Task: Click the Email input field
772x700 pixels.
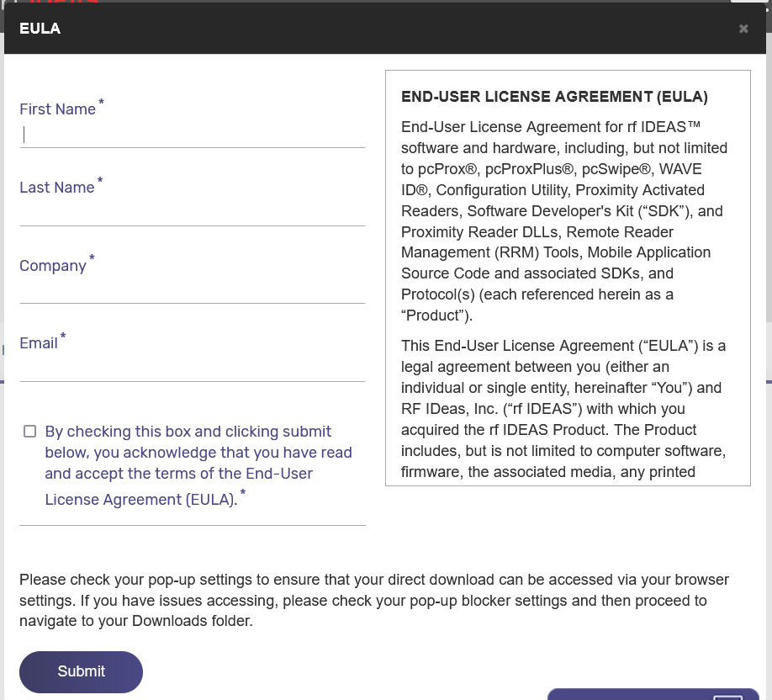Action: (x=192, y=370)
